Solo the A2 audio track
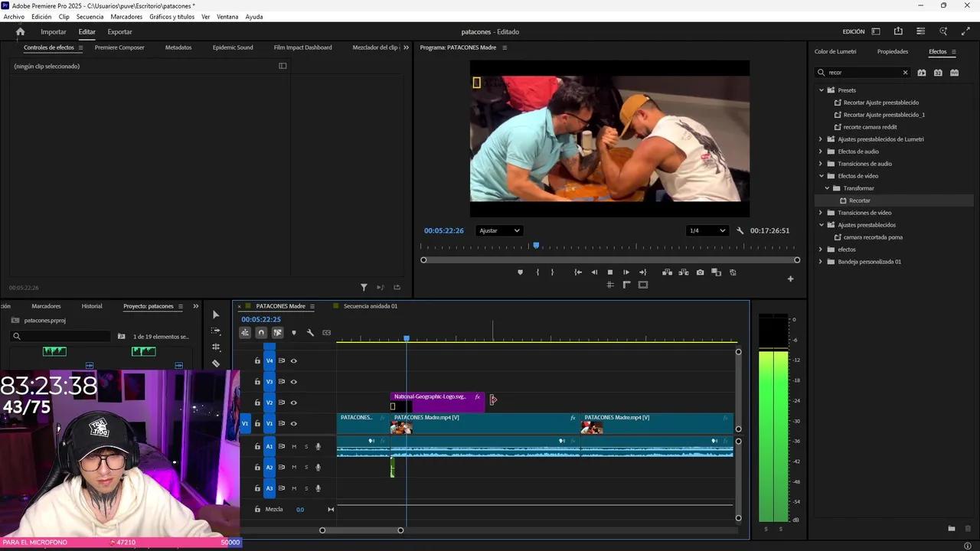 coord(306,468)
